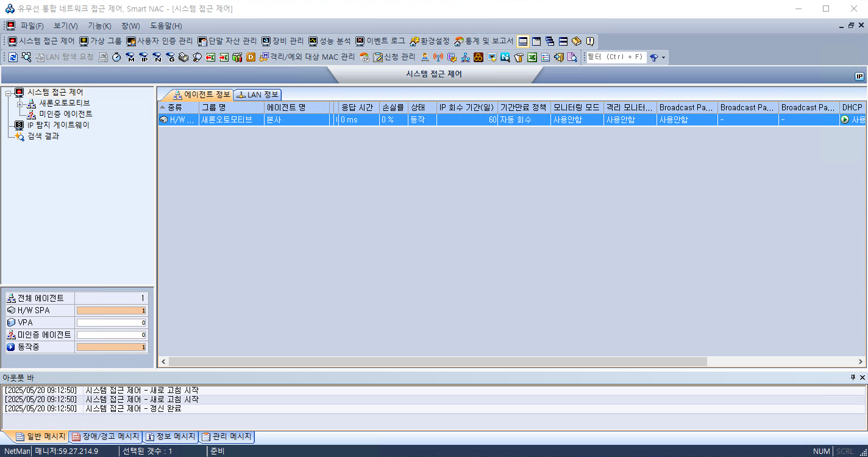This screenshot has width=868, height=457.
Task: Toggle the tile horizontal windows icon
Action: pyautogui.click(x=563, y=41)
